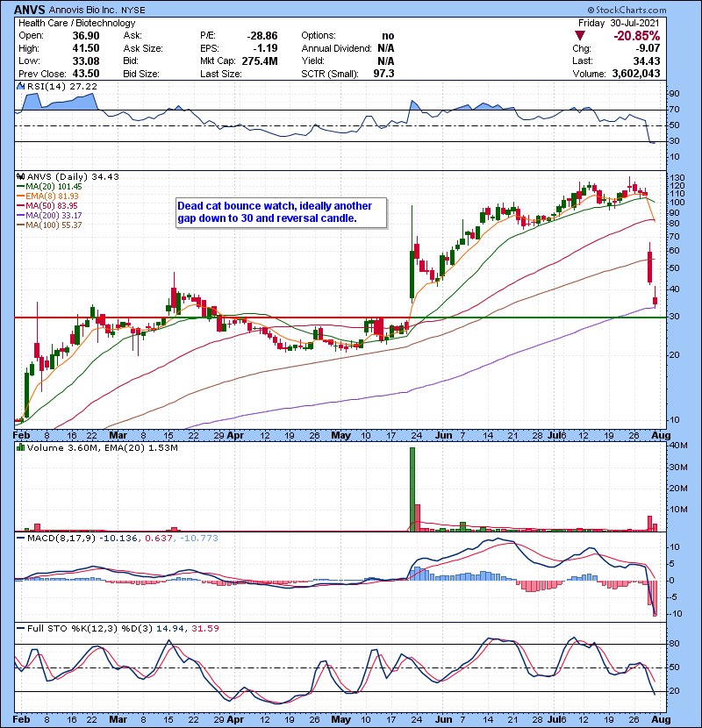
Task: Click the 130 label on the price axis
Action: pyautogui.click(x=677, y=178)
